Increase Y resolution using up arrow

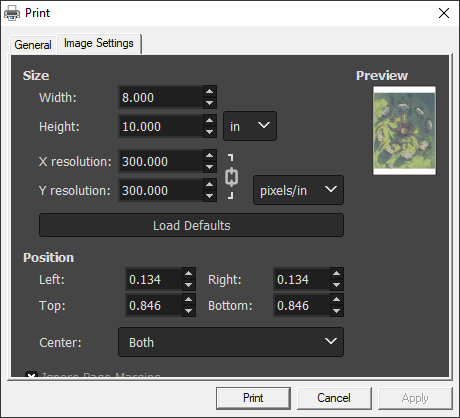[x=210, y=184]
